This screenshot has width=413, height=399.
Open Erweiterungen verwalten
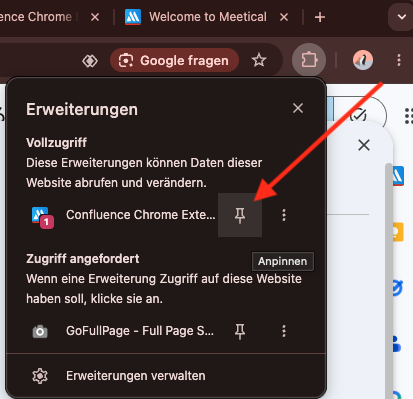[166, 376]
